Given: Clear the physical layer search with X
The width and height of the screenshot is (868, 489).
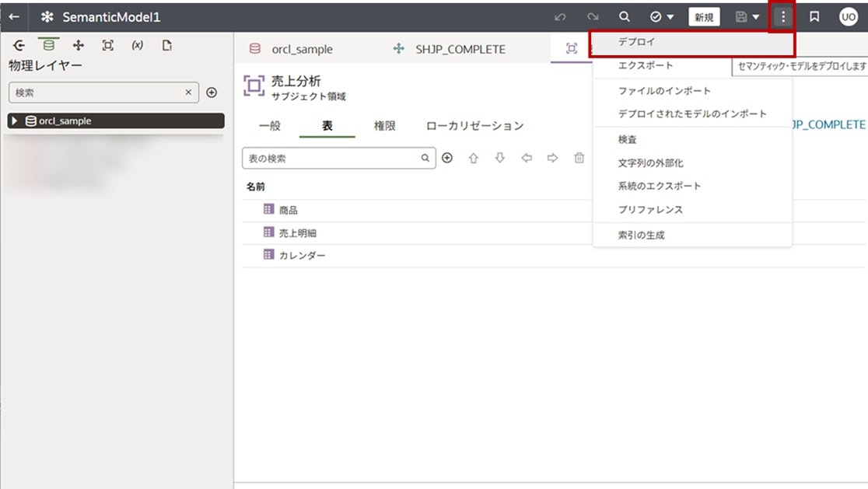Looking at the screenshot, I should pyautogui.click(x=188, y=93).
